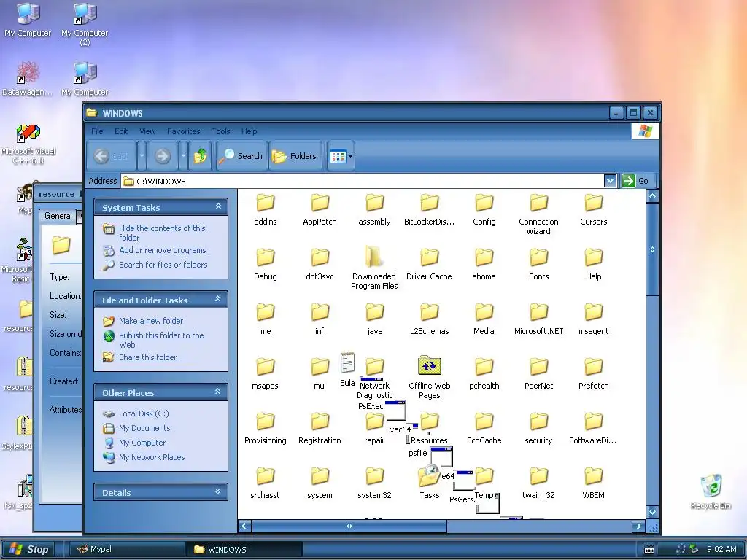Click the Search toolbar button

click(241, 156)
